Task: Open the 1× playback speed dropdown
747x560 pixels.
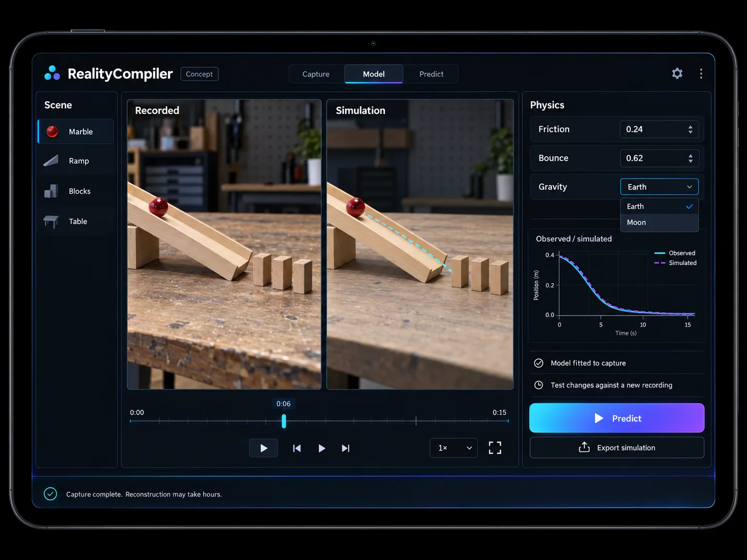Action: tap(453, 448)
